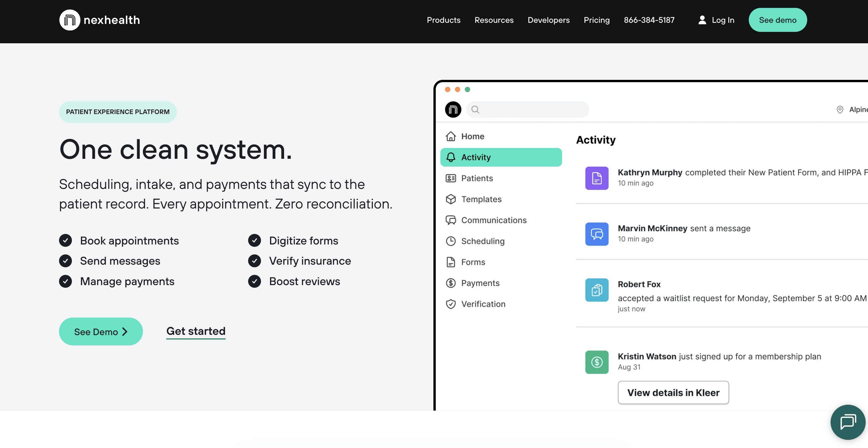The width and height of the screenshot is (868, 448).
Task: Click the View details in Kleer button
Action: (x=673, y=392)
